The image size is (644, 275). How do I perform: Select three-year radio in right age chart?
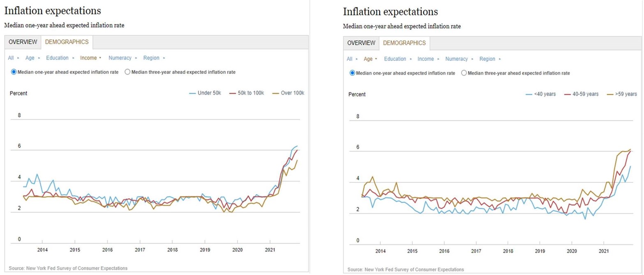(464, 73)
